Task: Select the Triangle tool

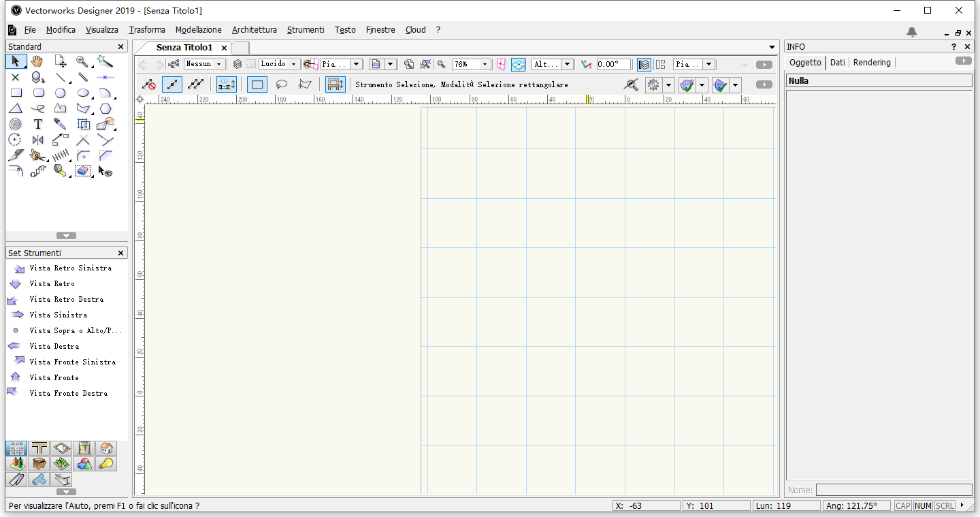Action: [x=16, y=108]
